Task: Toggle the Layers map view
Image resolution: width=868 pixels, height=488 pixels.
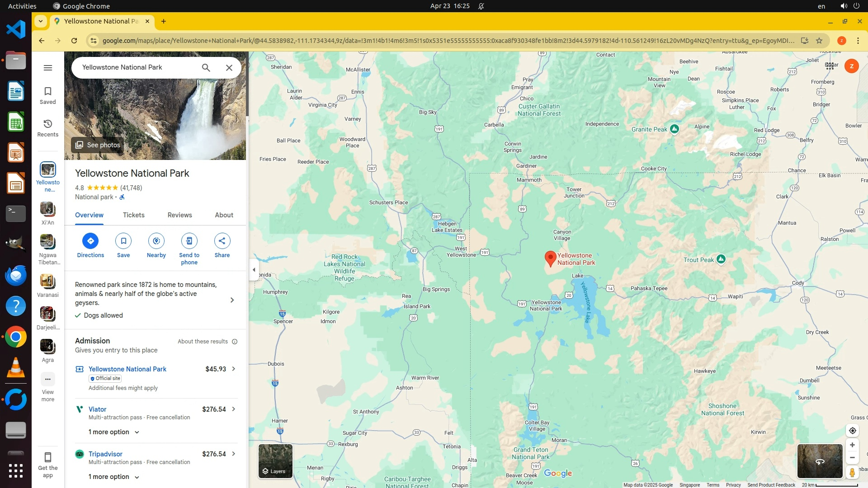Action: coord(275,461)
